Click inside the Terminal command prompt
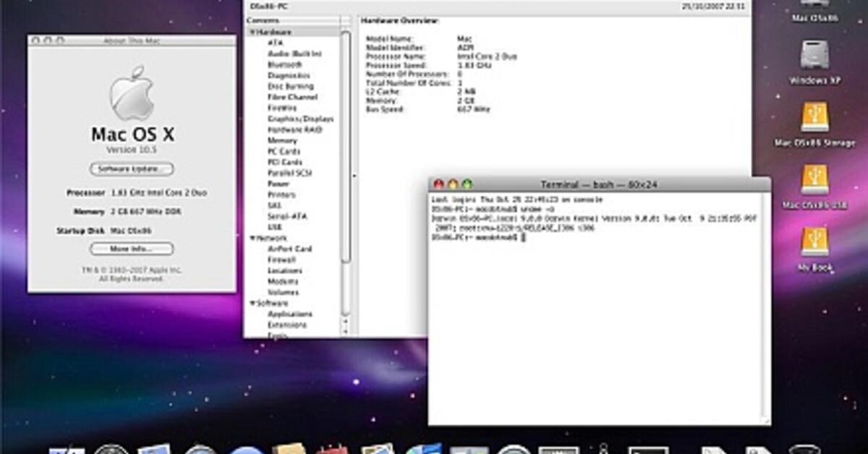868x454 pixels. click(x=521, y=236)
